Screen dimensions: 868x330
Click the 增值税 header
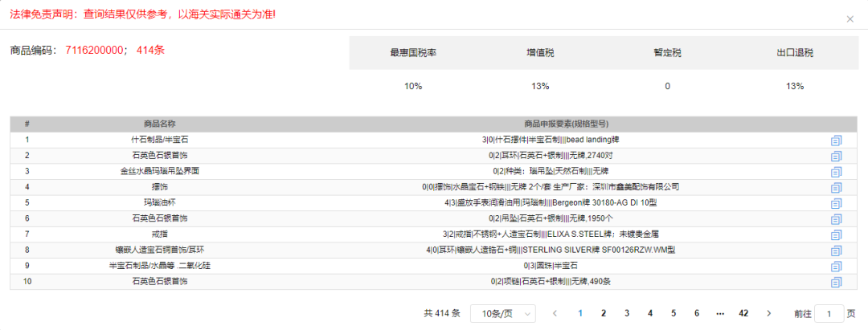tap(540, 53)
